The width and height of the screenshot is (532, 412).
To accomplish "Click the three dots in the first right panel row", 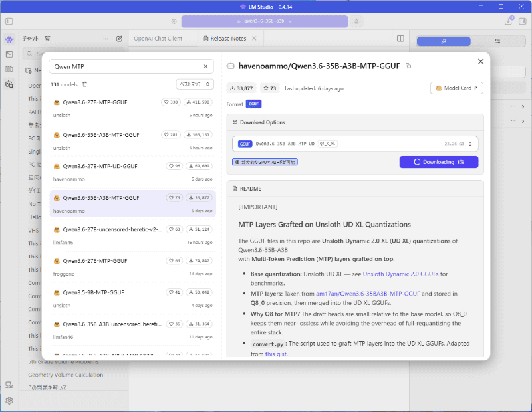I will coord(513,106).
